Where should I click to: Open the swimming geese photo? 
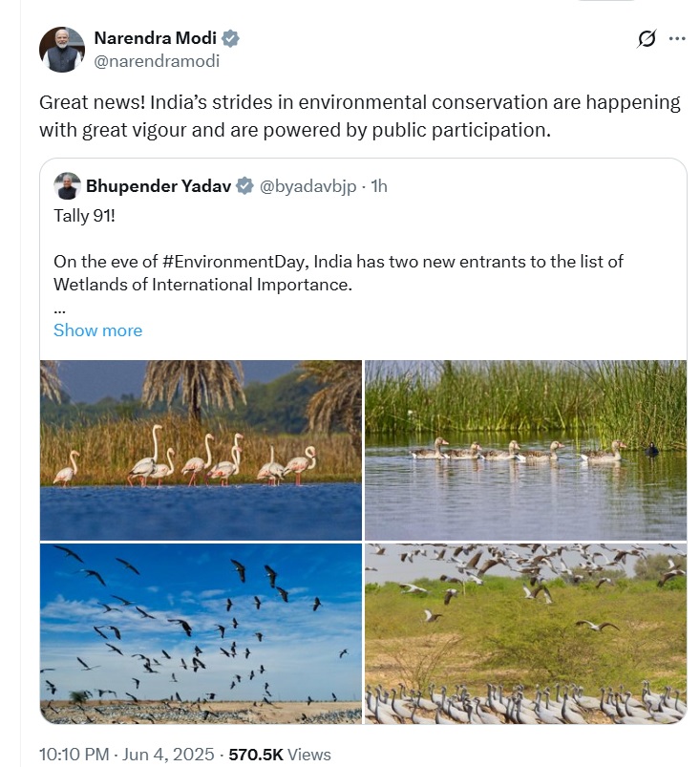click(x=525, y=450)
